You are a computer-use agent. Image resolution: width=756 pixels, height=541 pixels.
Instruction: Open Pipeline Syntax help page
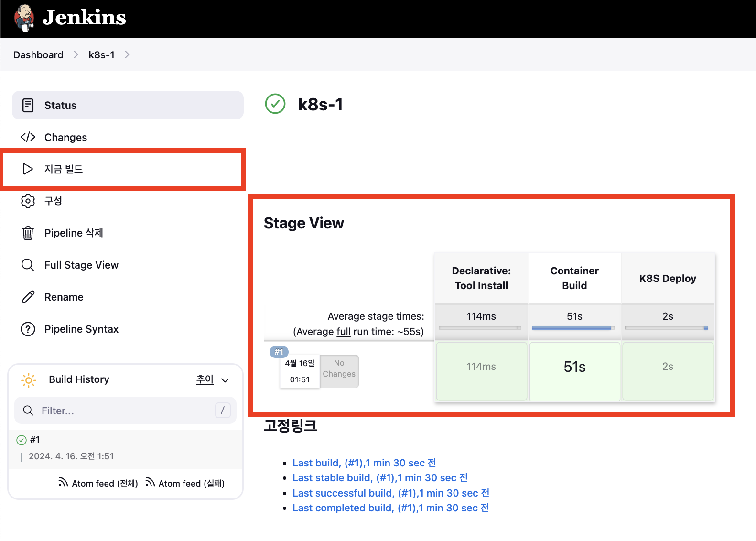pyautogui.click(x=81, y=329)
